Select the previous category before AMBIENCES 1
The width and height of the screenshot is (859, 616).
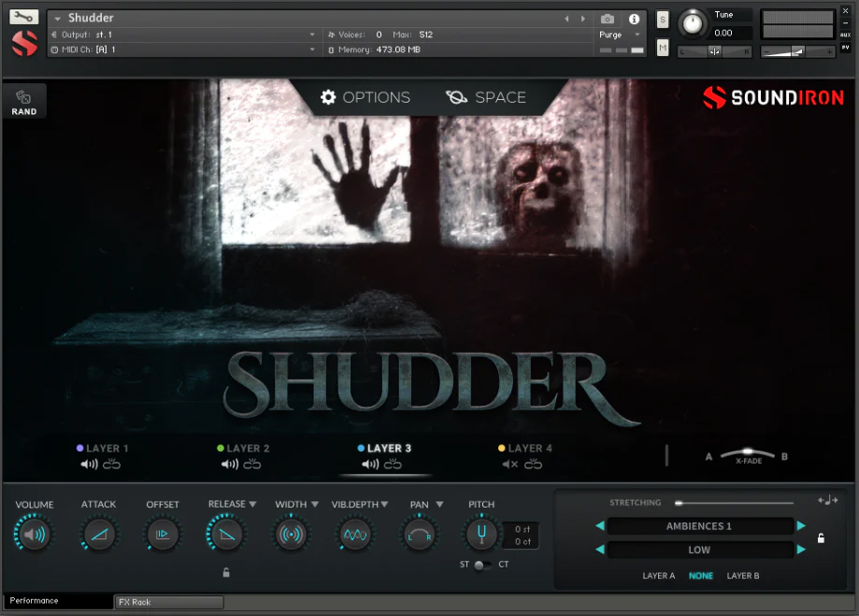point(600,526)
